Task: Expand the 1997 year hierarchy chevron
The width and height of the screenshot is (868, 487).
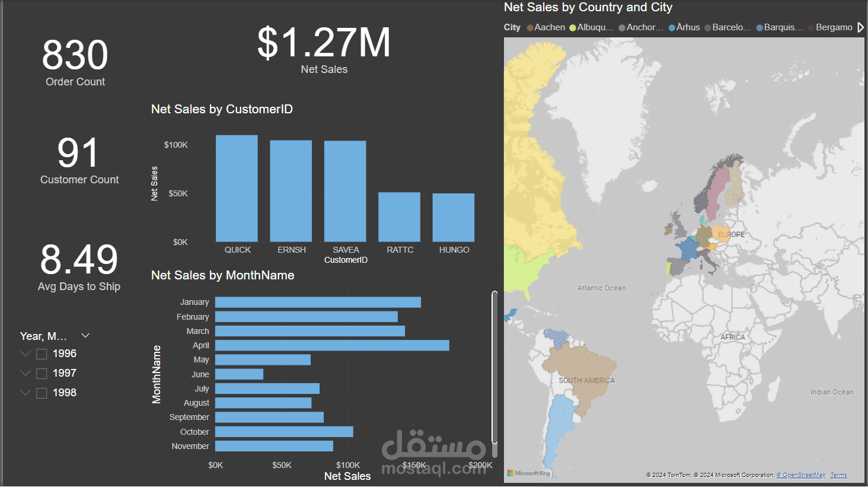Action: (x=25, y=373)
